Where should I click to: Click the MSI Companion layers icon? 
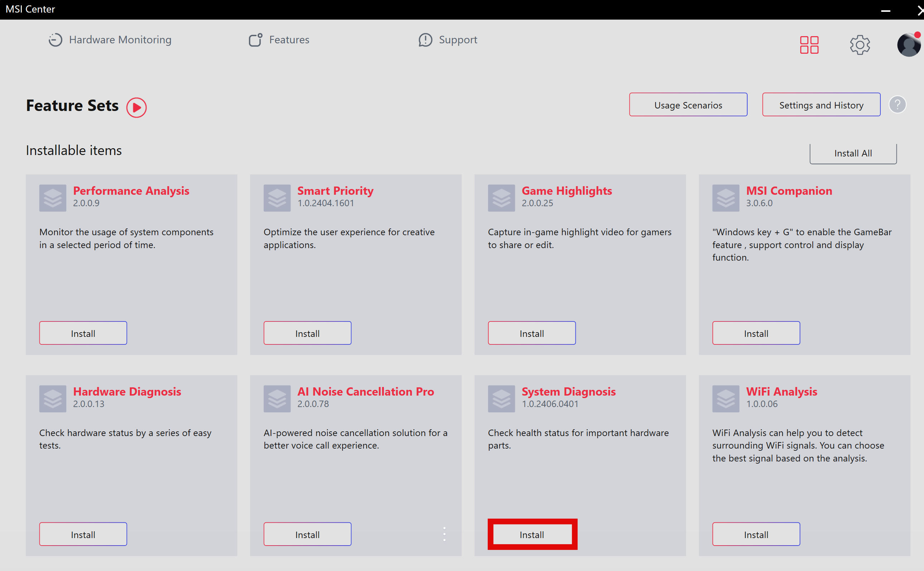tap(726, 198)
